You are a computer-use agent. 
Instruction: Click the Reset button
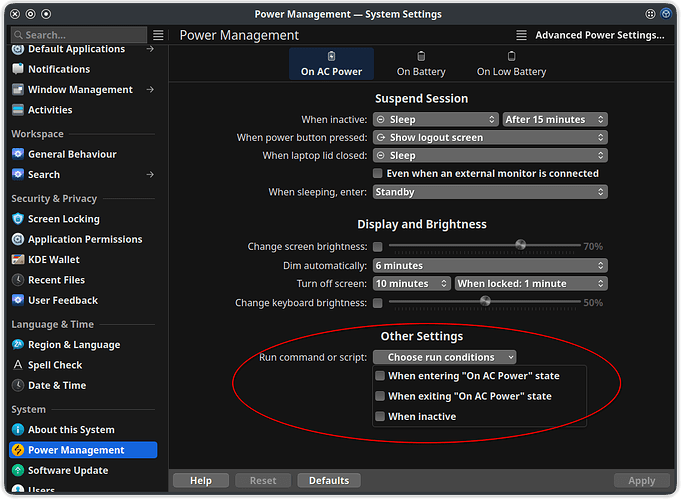[263, 481]
